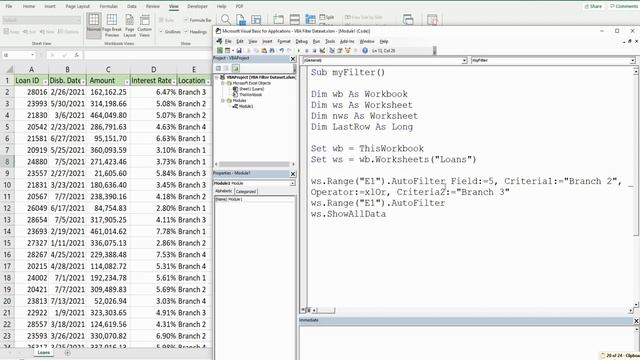The image size is (640, 360).
Task: Click the Break icon in the VBA toolbar
Action: click(x=307, y=51)
